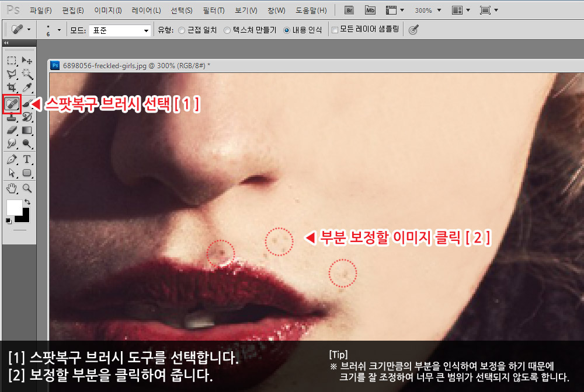This screenshot has height=392, width=584.
Task: Swap foreground and background colors
Action: click(x=26, y=202)
